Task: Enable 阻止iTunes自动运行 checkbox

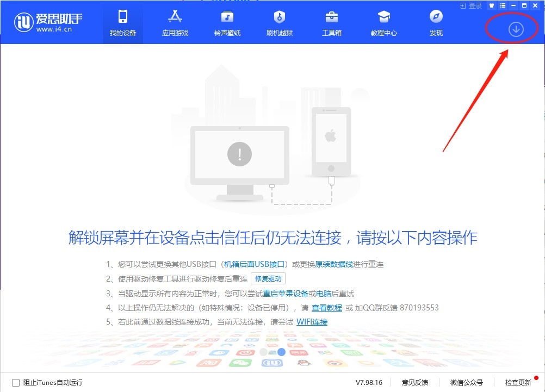Action: (16, 383)
